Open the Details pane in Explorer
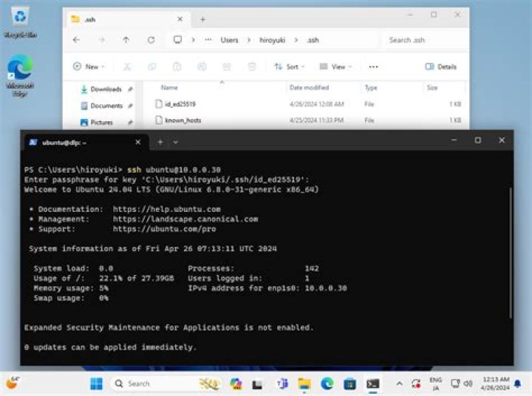532x396 pixels. pyautogui.click(x=440, y=66)
